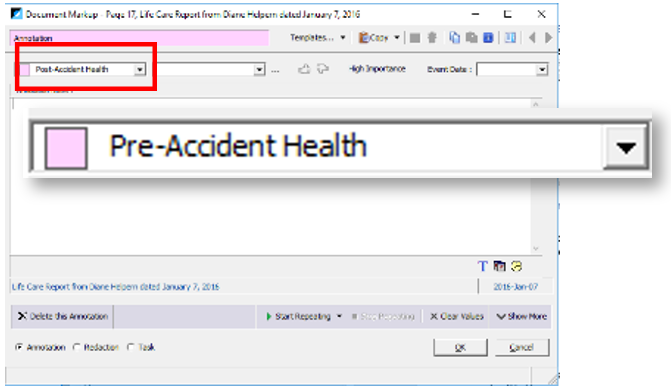Image resolution: width=671 pixels, height=390 pixels.
Task: Click the gray square toolbar icon
Action: click(415, 38)
